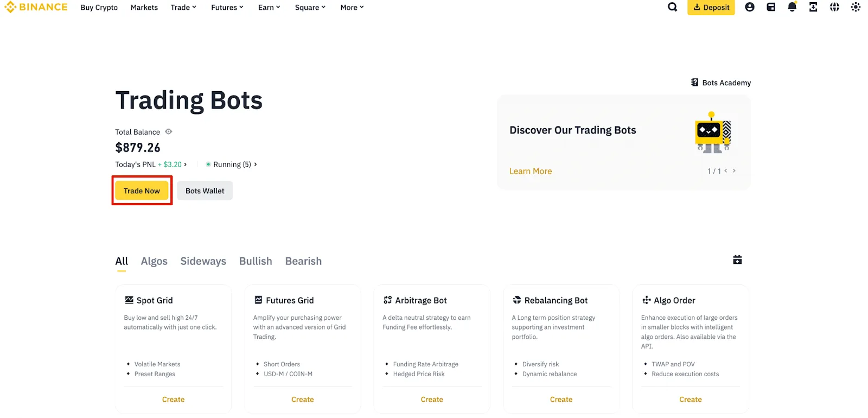
Task: Click the Futures Grid icon
Action: click(x=258, y=300)
